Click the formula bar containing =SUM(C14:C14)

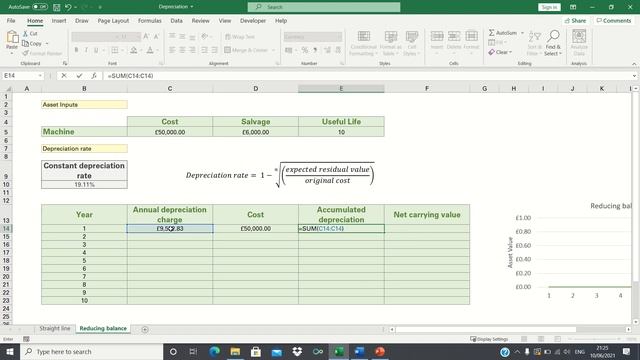(x=367, y=76)
